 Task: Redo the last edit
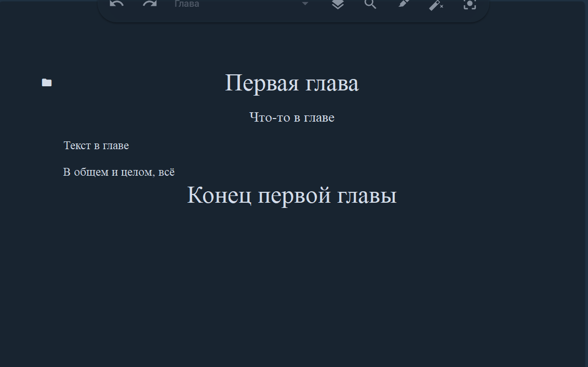tap(149, 4)
